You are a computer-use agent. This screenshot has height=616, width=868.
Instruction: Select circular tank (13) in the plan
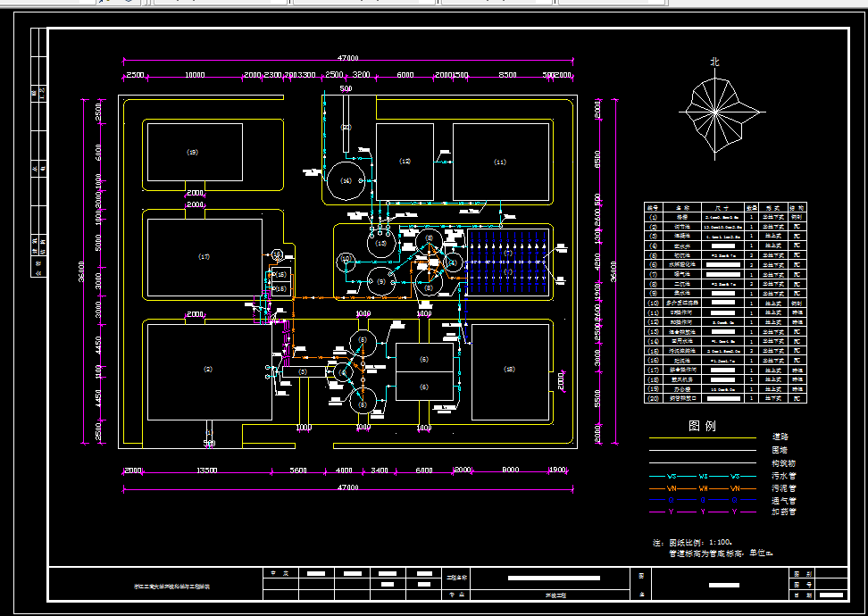[381, 243]
